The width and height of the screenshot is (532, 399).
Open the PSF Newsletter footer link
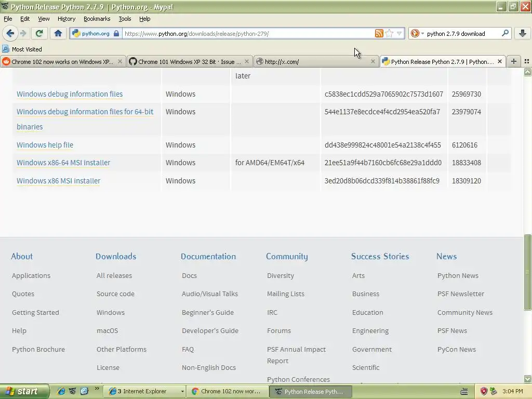(461, 294)
